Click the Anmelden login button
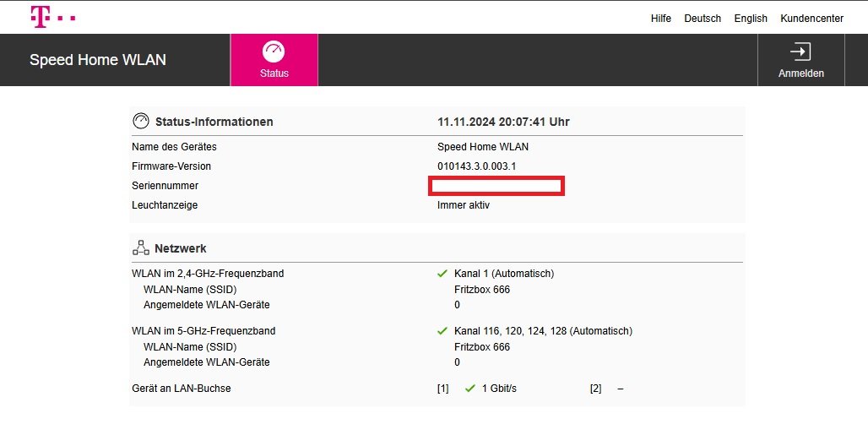 [801, 60]
